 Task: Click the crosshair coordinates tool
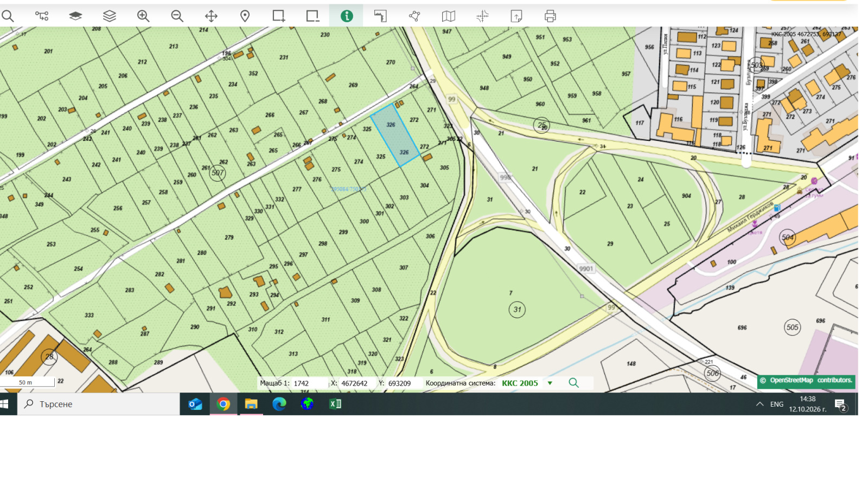click(482, 16)
